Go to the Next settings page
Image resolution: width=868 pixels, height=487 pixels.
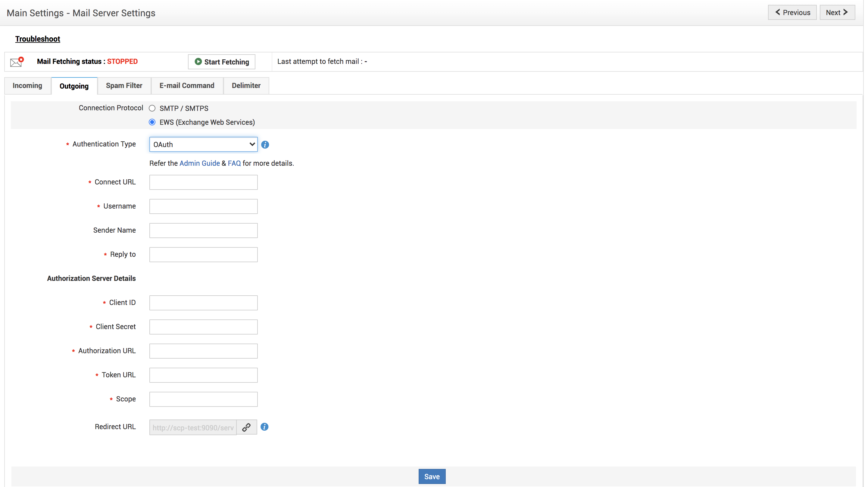(837, 12)
